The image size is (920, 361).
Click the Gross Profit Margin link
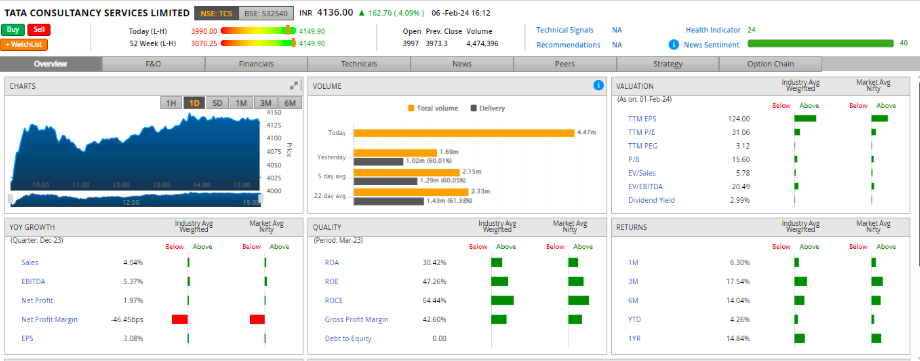tap(356, 319)
